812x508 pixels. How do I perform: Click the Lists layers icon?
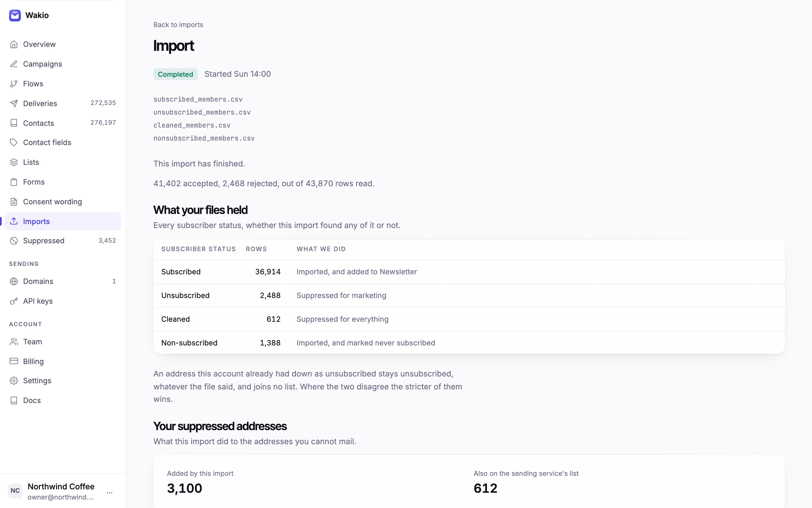[x=14, y=162]
